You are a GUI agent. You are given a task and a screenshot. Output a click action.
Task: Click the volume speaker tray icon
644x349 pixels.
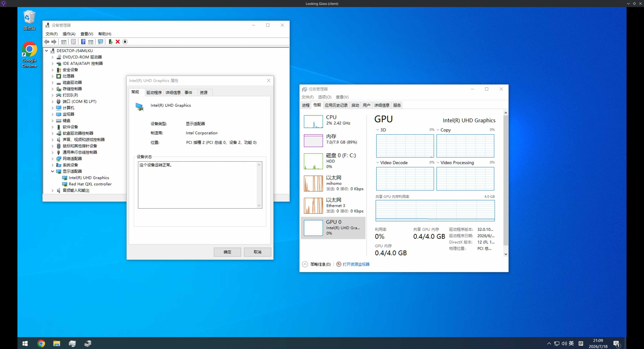pyautogui.click(x=564, y=343)
